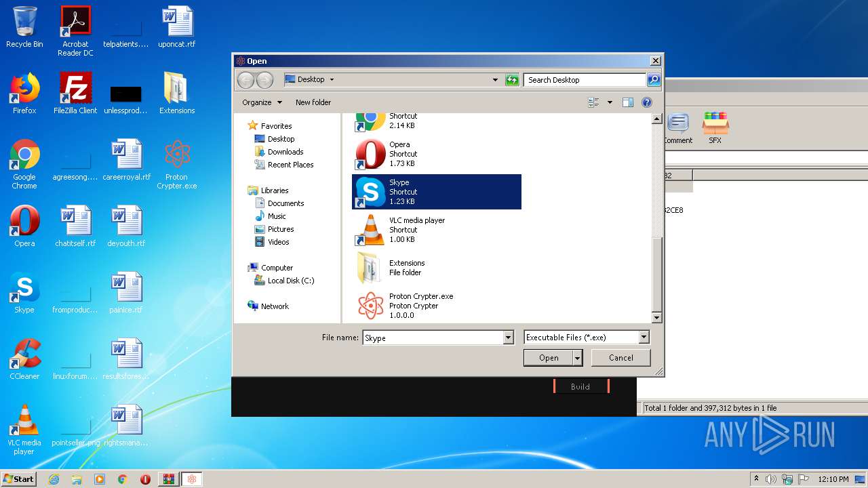This screenshot has width=868, height=488.
Task: Show hidden tray icons arrow
Action: pyautogui.click(x=756, y=479)
